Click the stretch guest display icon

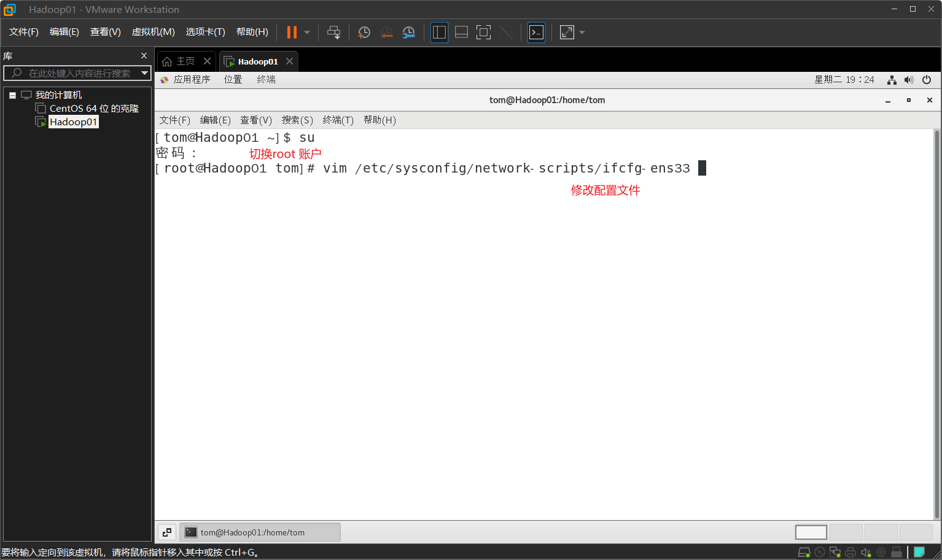pos(567,33)
